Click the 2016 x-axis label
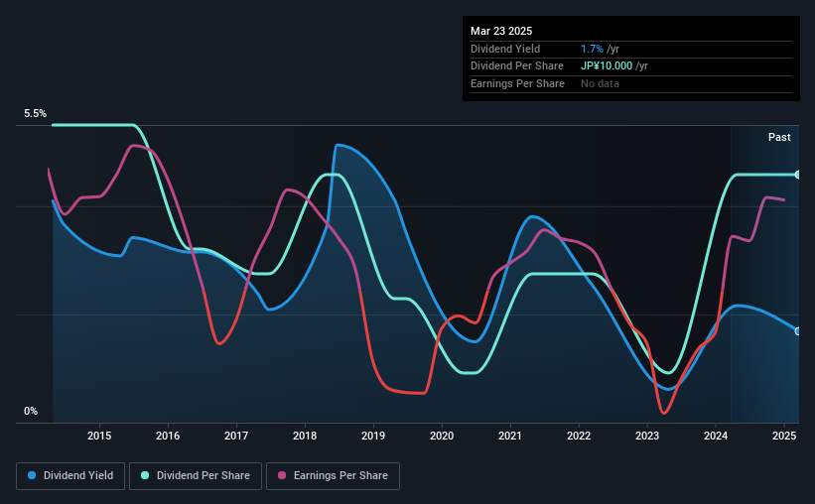This screenshot has width=815, height=504. (168, 436)
